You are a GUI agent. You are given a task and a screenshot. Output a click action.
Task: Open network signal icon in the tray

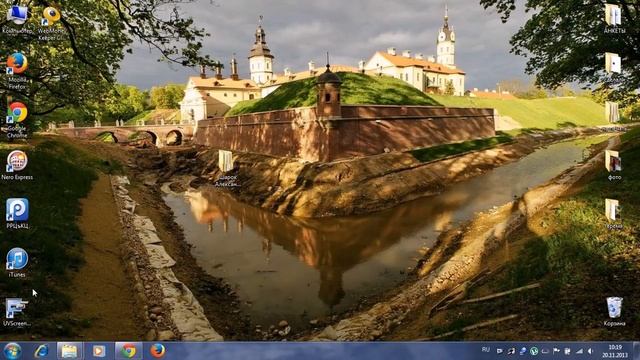579,351
